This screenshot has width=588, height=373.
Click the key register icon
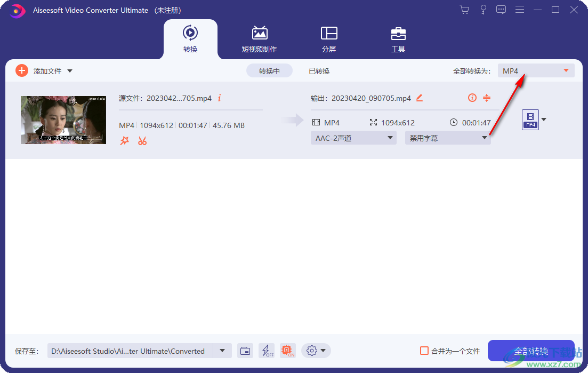(483, 10)
